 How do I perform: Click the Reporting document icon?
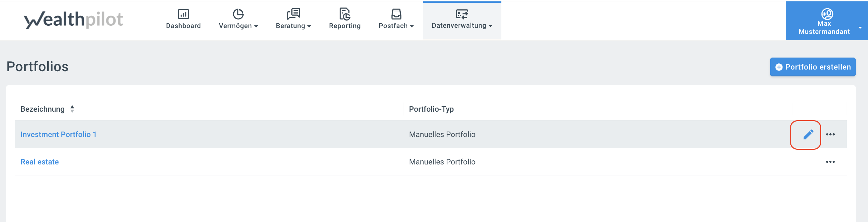345,14
